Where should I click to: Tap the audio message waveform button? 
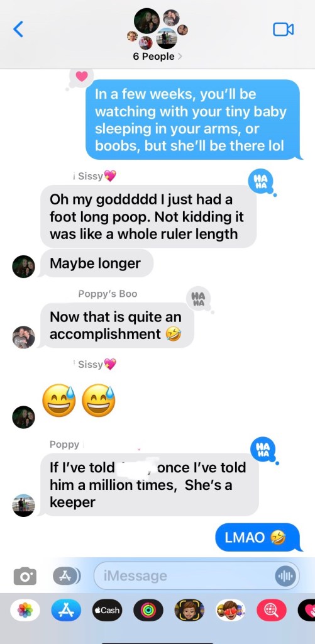pyautogui.click(x=285, y=576)
